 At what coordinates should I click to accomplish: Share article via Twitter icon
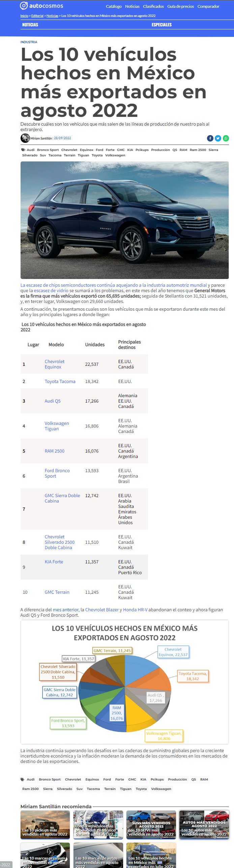tap(218, 138)
